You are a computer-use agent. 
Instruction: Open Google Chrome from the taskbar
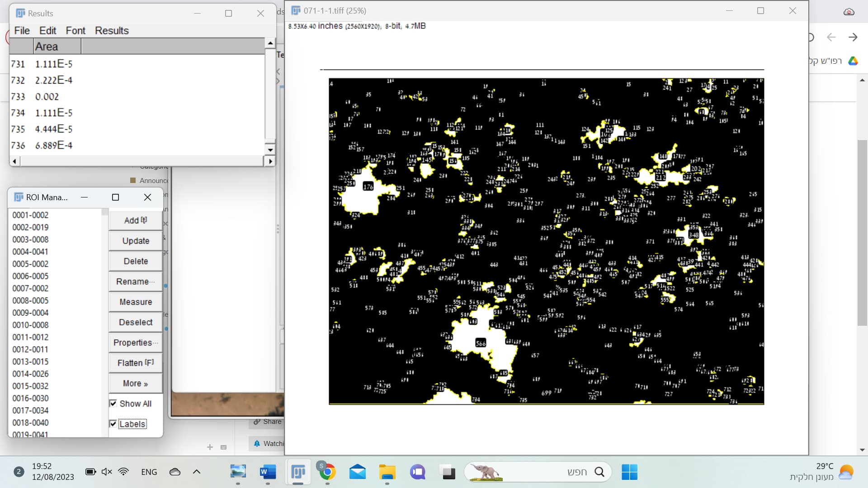click(327, 471)
